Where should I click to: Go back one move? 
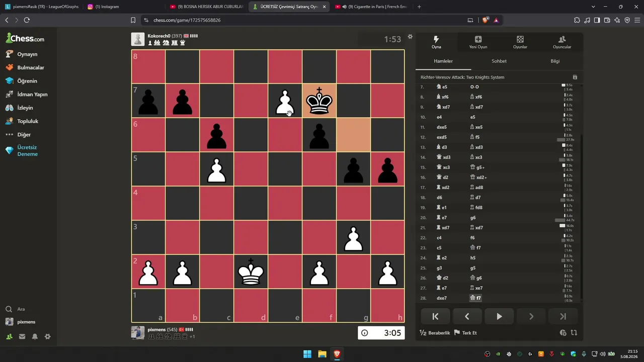467,316
